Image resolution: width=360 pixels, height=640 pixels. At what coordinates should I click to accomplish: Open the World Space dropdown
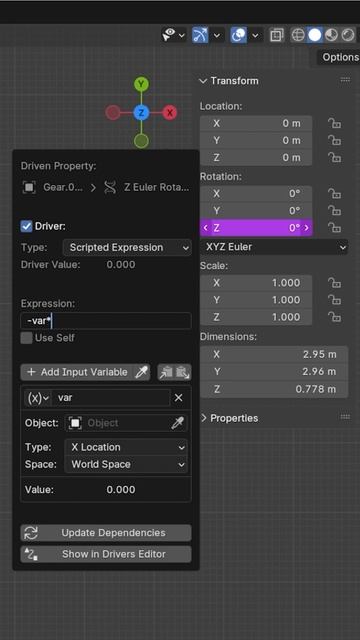pos(126,464)
